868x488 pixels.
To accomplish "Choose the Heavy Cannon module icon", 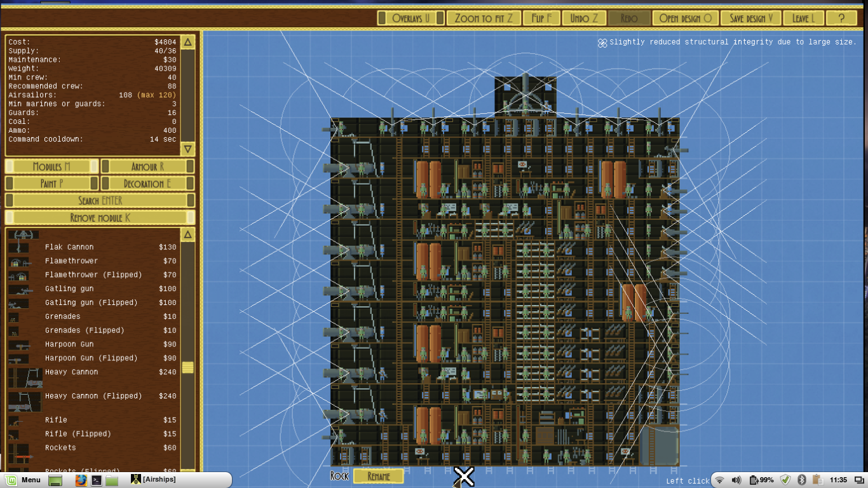I will pyautogui.click(x=25, y=377).
